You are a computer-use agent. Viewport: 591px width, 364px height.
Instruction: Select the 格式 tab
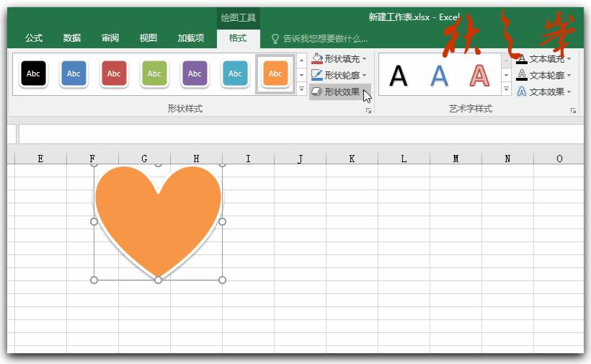click(x=238, y=38)
